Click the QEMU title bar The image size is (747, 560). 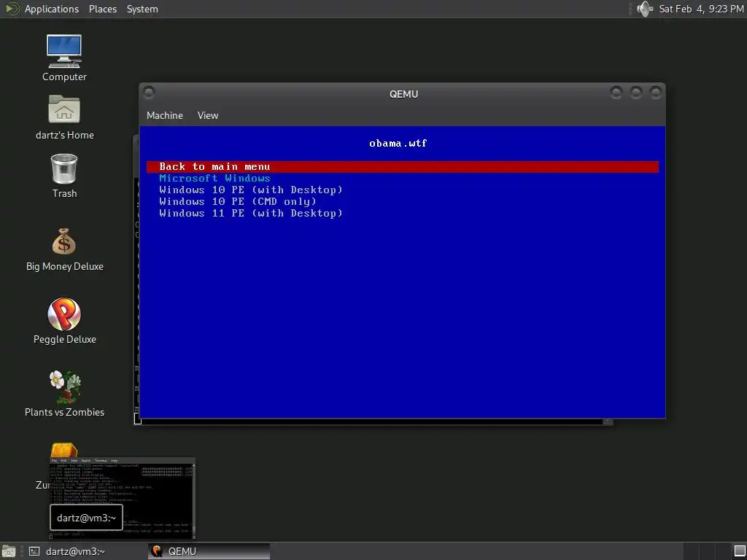pyautogui.click(x=403, y=94)
